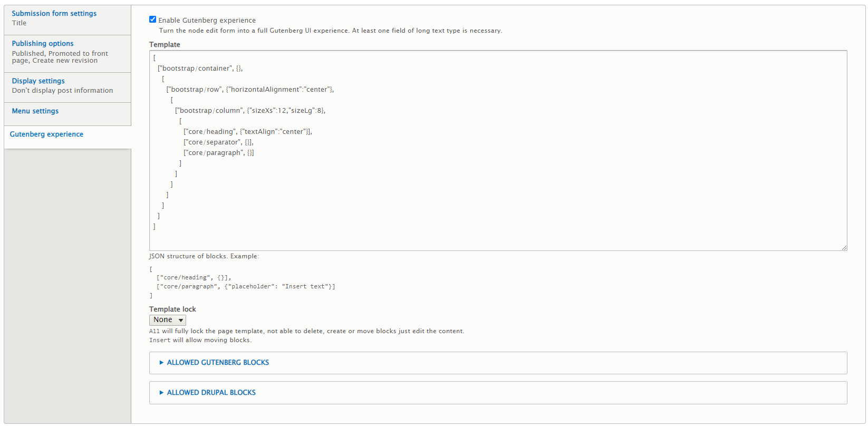This screenshot has width=868, height=427.
Task: Click the core/paragraph line in the Template box
Action: click(218, 153)
